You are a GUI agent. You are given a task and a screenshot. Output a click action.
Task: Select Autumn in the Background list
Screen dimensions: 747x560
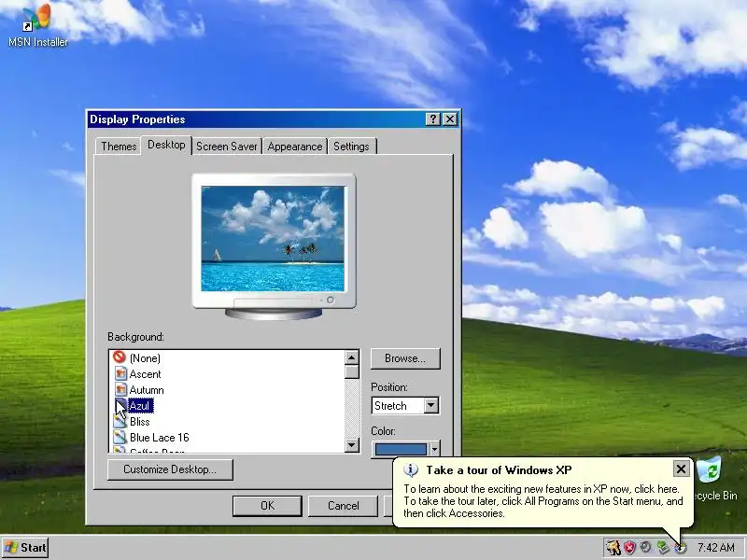(147, 390)
